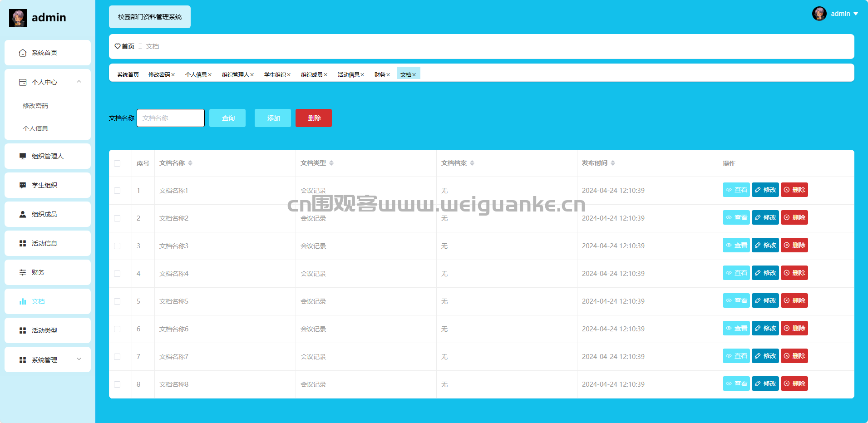Check the box for row 文档名称2
The height and width of the screenshot is (423, 868).
click(x=117, y=218)
